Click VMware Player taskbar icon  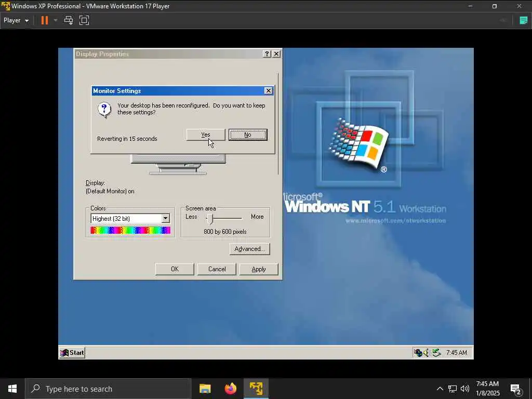click(256, 389)
